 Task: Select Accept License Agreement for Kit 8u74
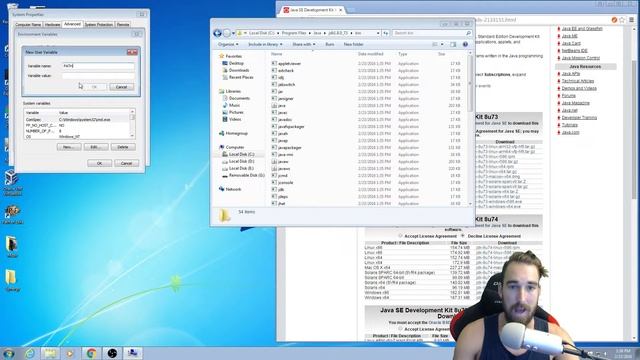pyautogui.click(x=400, y=236)
